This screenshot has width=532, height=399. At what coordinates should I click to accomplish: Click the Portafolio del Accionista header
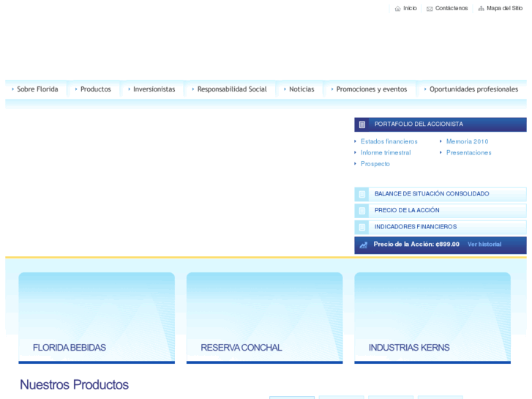441,124
